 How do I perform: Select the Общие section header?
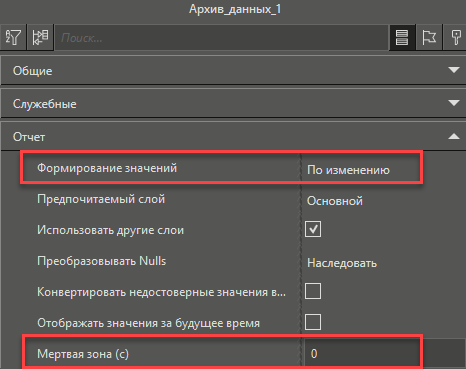click(x=233, y=70)
